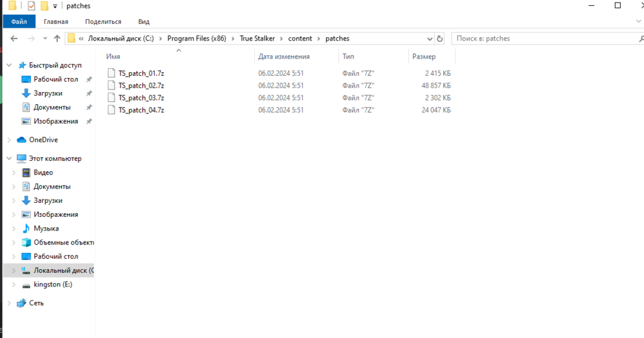Sort by the Тип column header

click(348, 57)
